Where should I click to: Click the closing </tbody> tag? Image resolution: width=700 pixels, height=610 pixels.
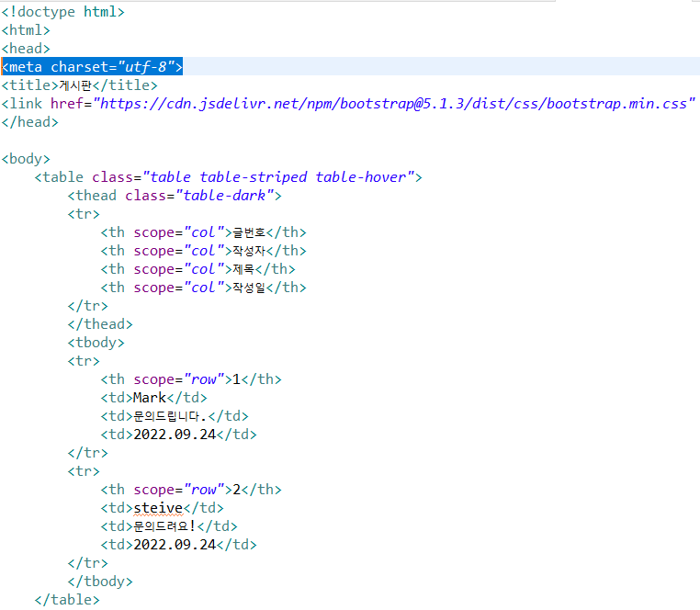(x=100, y=581)
